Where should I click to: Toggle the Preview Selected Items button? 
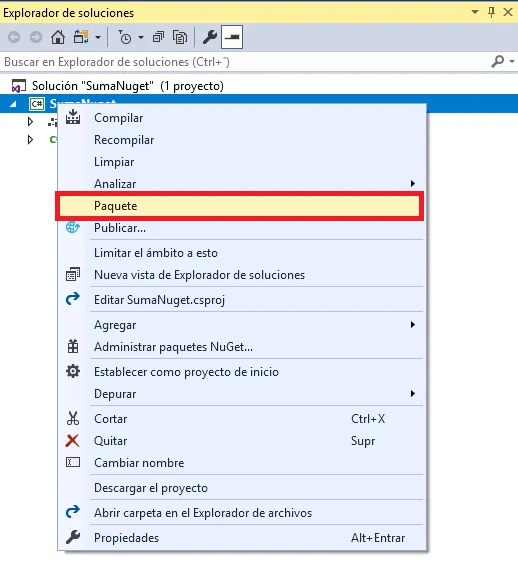click(x=232, y=37)
